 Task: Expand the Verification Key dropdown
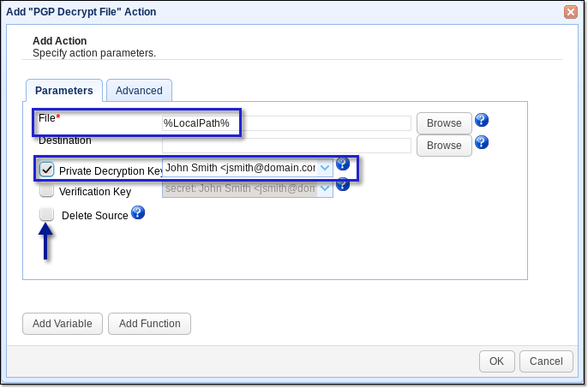[x=325, y=188]
